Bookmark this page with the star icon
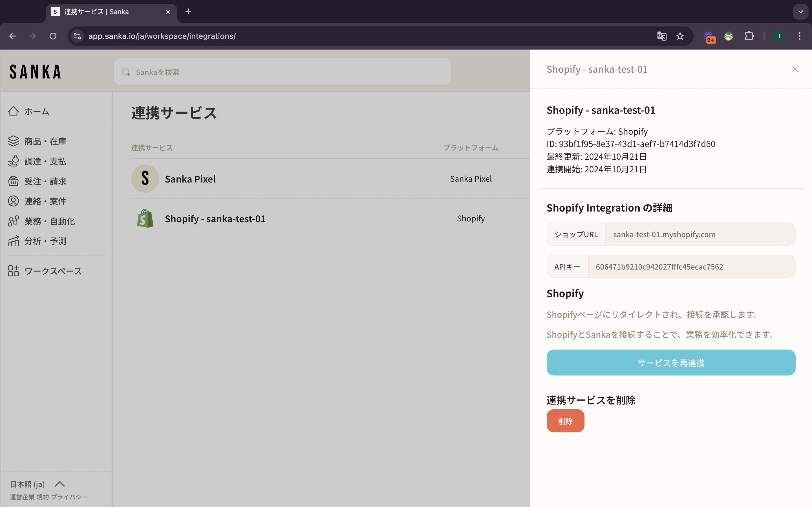 (680, 36)
